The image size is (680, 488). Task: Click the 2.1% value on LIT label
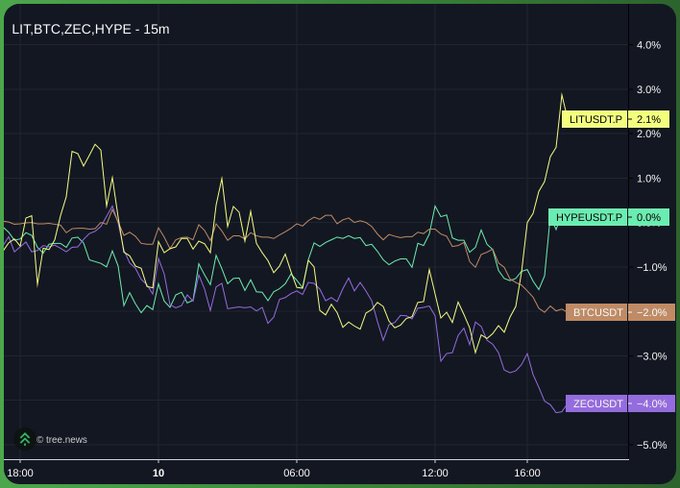coord(649,119)
